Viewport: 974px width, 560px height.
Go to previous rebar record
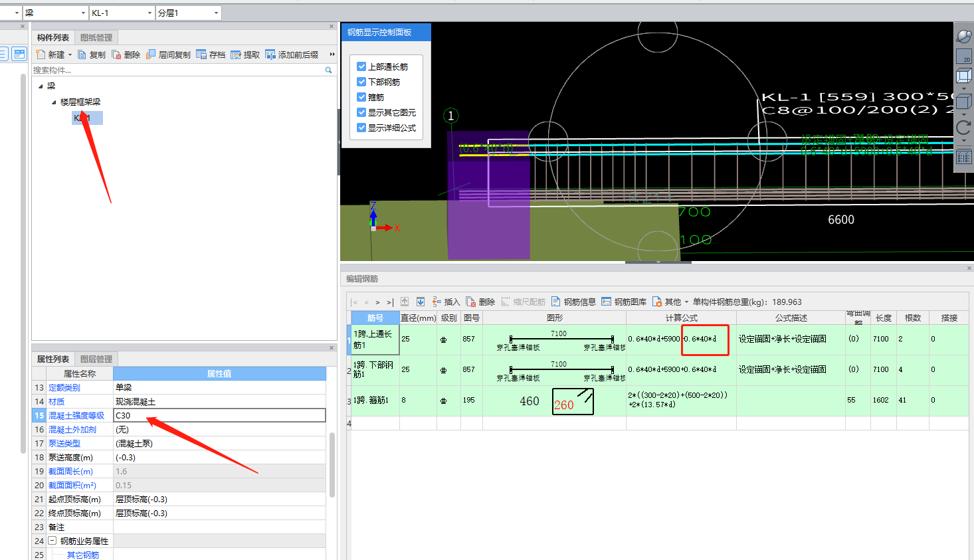(x=366, y=302)
